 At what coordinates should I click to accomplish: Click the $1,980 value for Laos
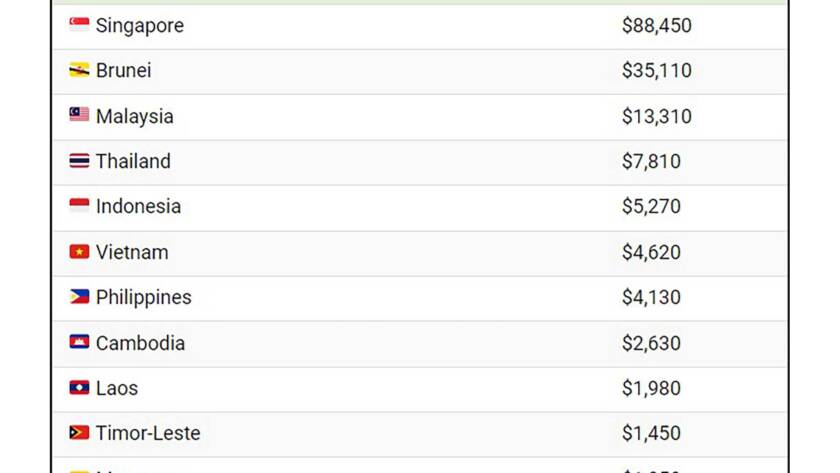651,388
